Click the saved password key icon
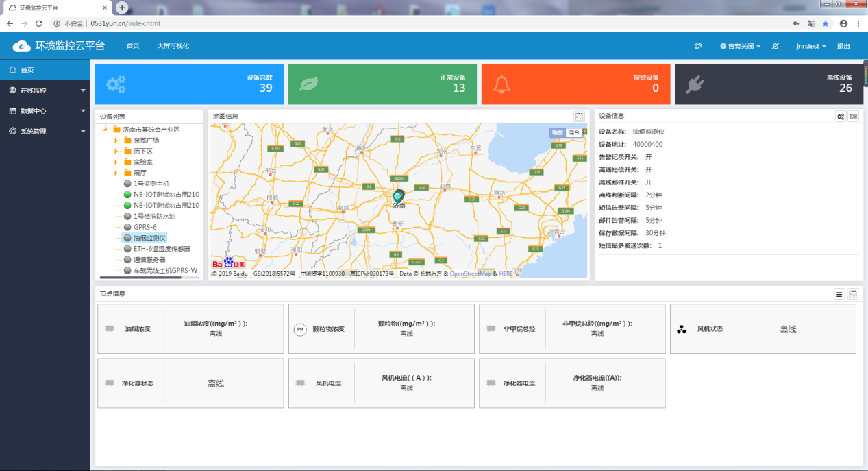The width and height of the screenshot is (868, 471). tap(797, 23)
